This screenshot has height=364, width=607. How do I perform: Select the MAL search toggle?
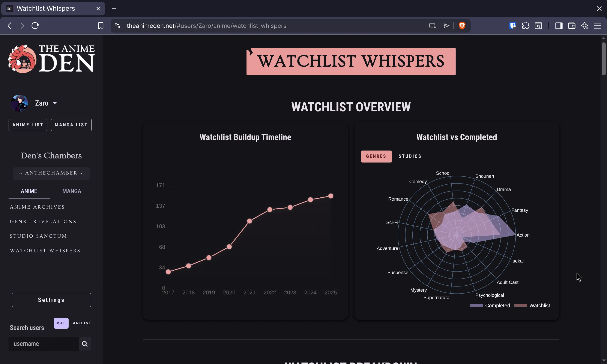[x=60, y=323]
